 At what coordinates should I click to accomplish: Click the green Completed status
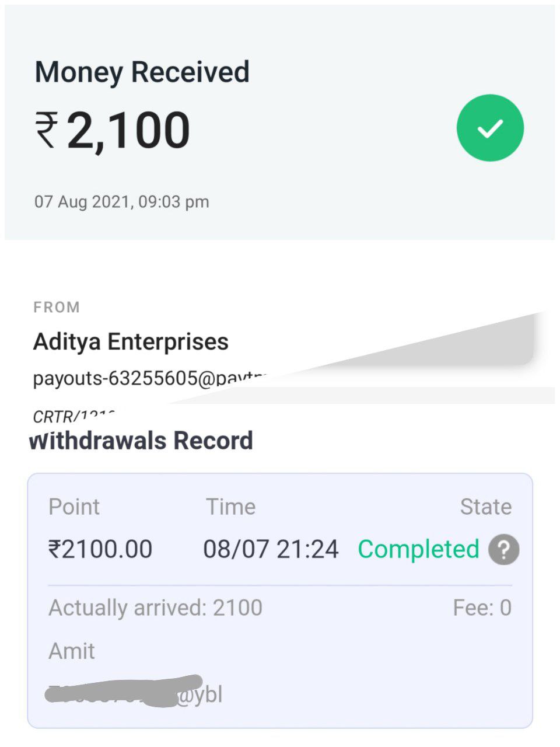[418, 549]
